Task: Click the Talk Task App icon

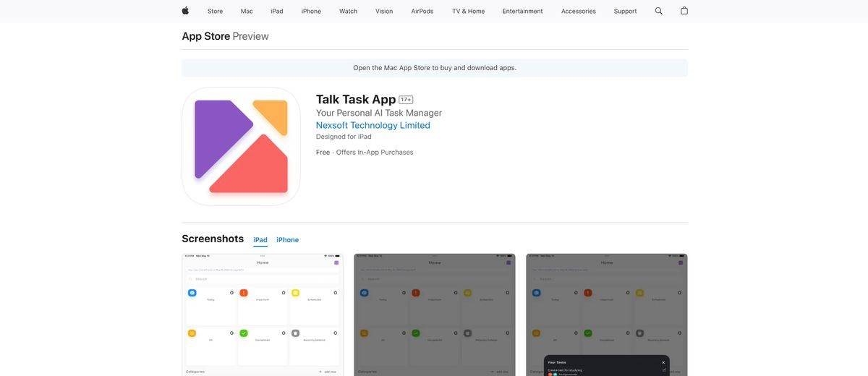Action: click(241, 147)
